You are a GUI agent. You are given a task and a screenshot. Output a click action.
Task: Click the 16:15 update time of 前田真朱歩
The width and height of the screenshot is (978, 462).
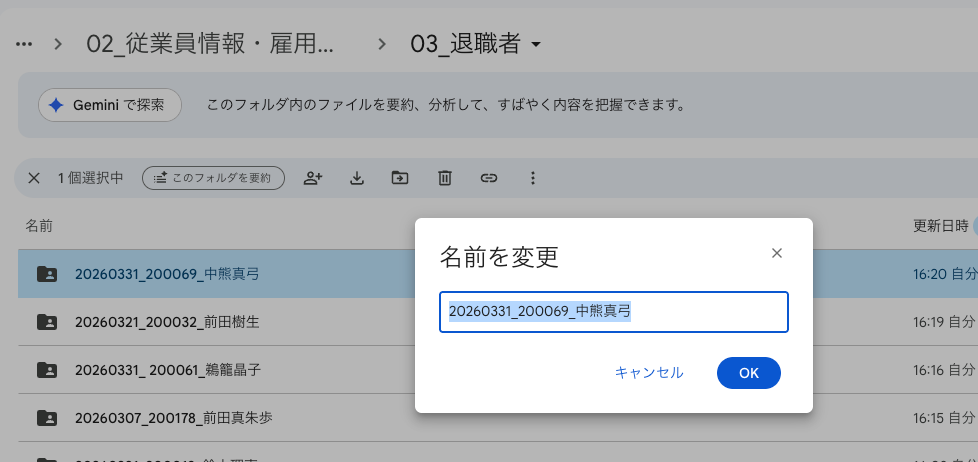[931, 417]
